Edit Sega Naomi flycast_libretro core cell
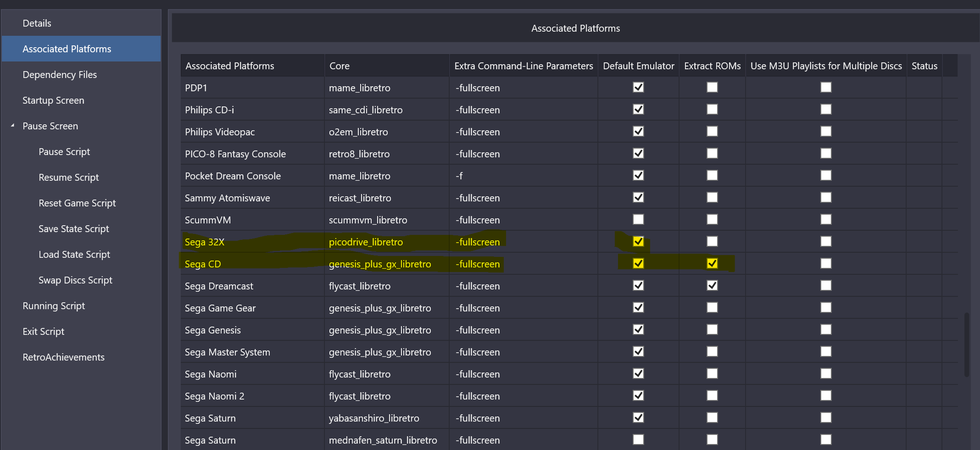The image size is (980, 450). click(x=387, y=374)
